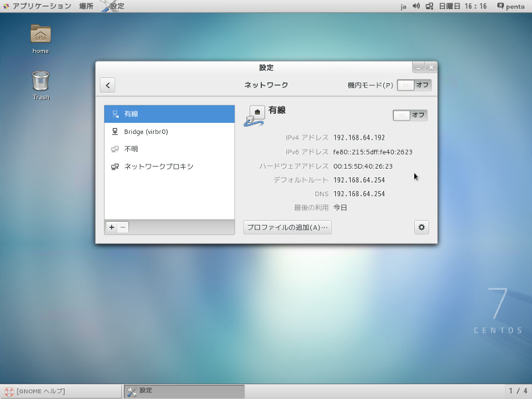532x399 pixels.
Task: Click プロファイルの追加(A) button
Action: click(288, 227)
